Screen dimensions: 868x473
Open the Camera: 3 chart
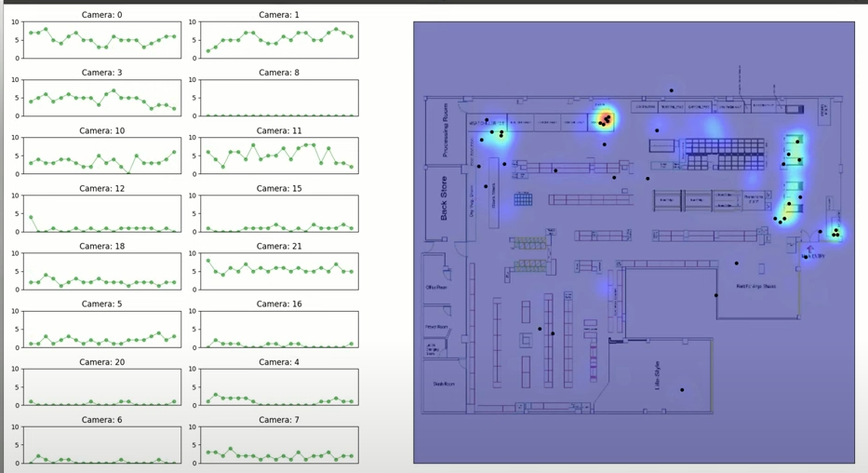[x=102, y=98]
